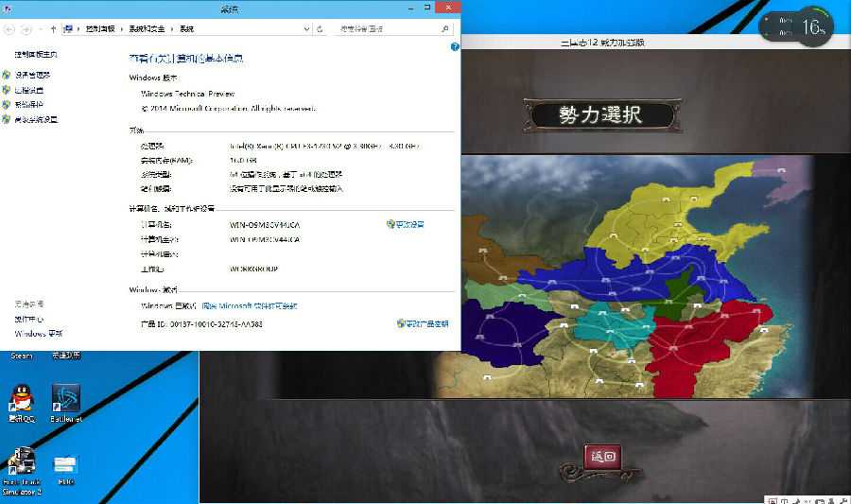This screenshot has height=504, width=851.
Task: Open the recent locations dropdown arrow
Action: (x=41, y=29)
